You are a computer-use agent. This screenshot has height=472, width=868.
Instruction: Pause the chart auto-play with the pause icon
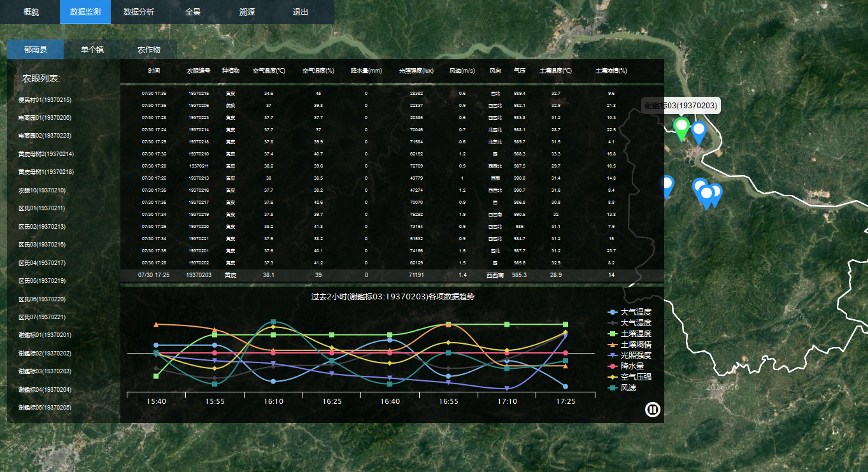pyautogui.click(x=652, y=410)
